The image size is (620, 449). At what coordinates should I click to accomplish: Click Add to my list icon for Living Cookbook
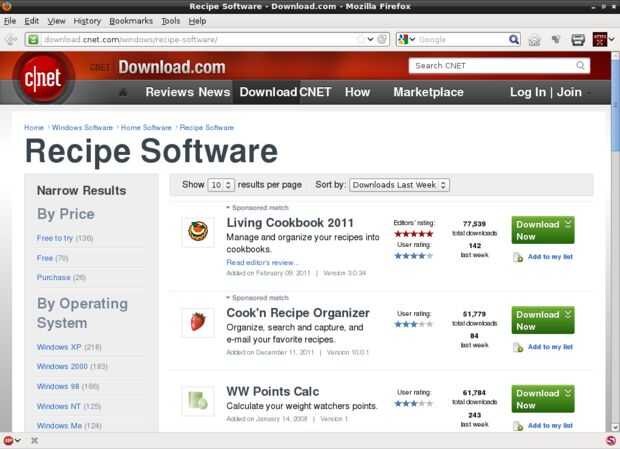(518, 257)
